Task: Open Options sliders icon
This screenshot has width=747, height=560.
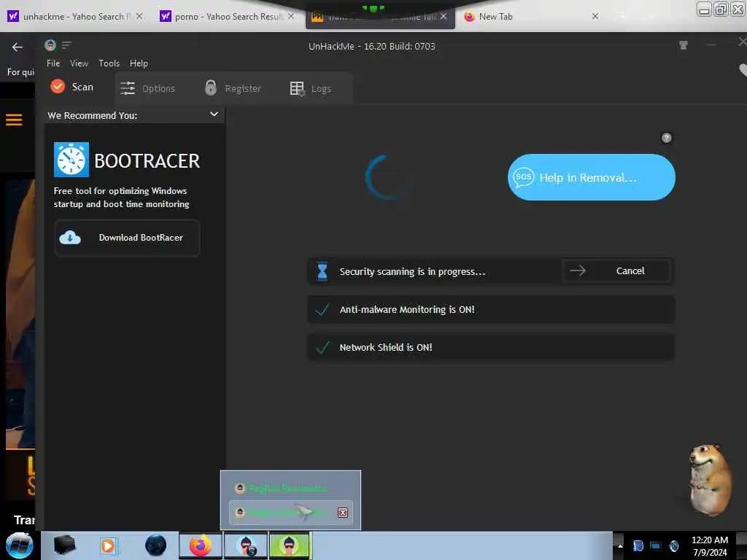Action: coord(128,88)
